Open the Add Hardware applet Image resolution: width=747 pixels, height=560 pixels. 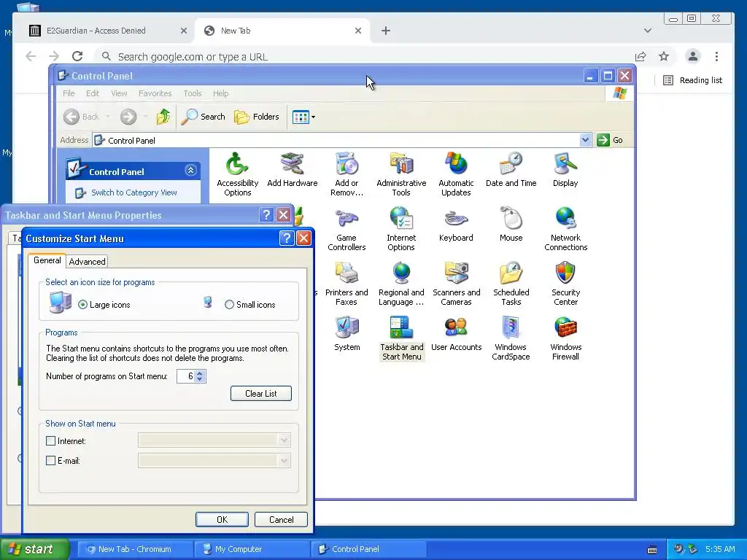pyautogui.click(x=292, y=170)
